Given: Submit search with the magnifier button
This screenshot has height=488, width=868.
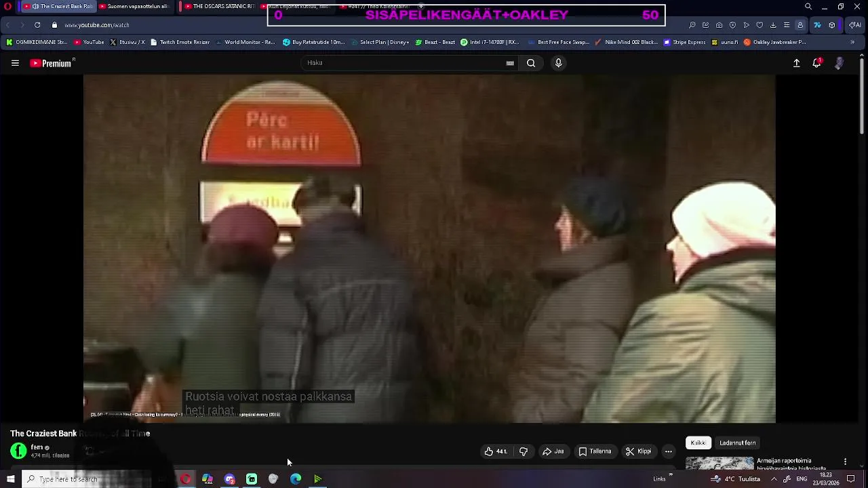Looking at the screenshot, I should tap(531, 63).
